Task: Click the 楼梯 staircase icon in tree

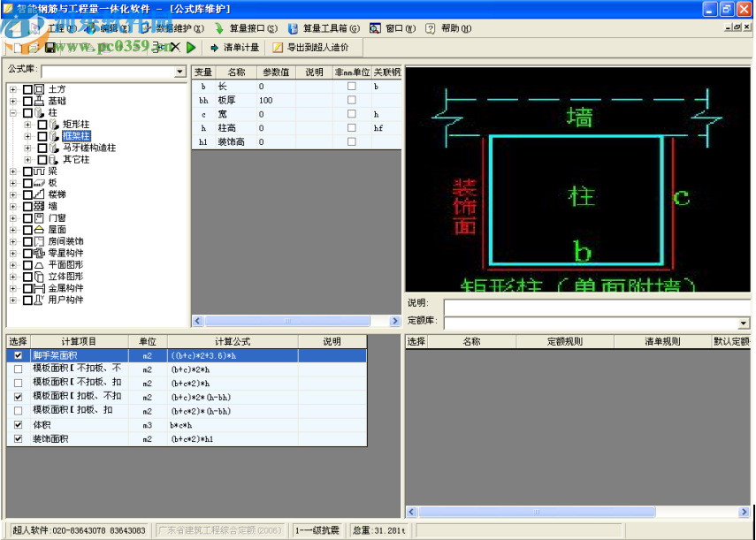Action: pos(38,194)
